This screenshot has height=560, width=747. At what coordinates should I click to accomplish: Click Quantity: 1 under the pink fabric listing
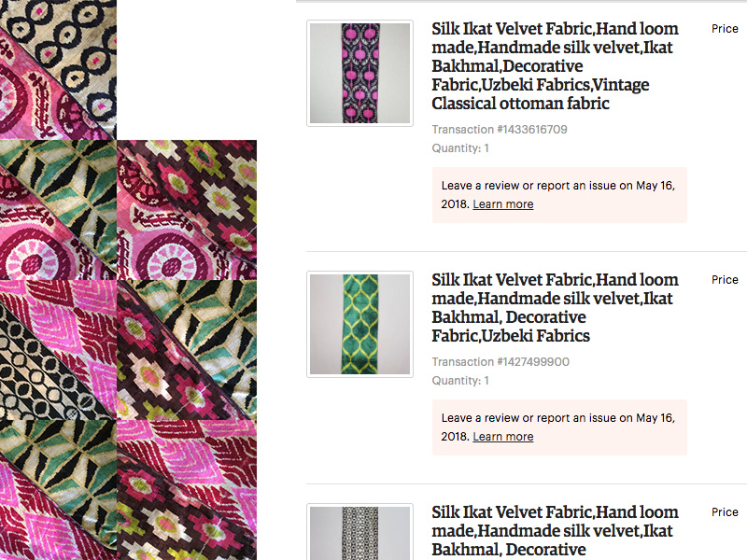click(x=460, y=148)
